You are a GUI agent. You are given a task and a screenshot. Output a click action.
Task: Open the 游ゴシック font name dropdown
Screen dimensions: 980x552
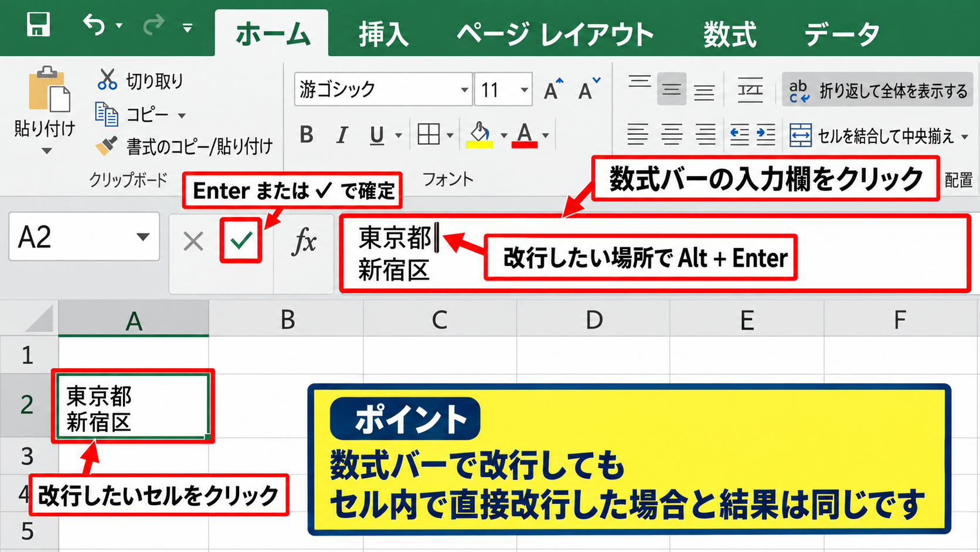point(464,90)
